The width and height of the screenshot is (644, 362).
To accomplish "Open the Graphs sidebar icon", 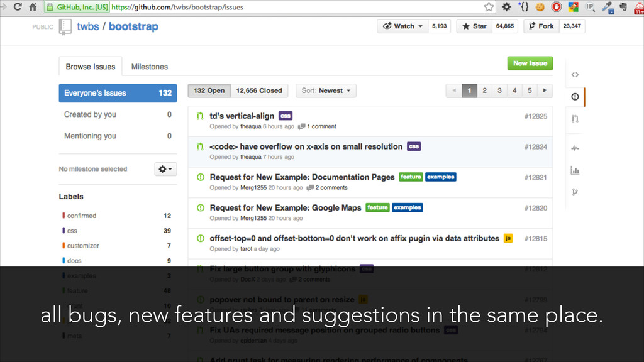I will (575, 170).
